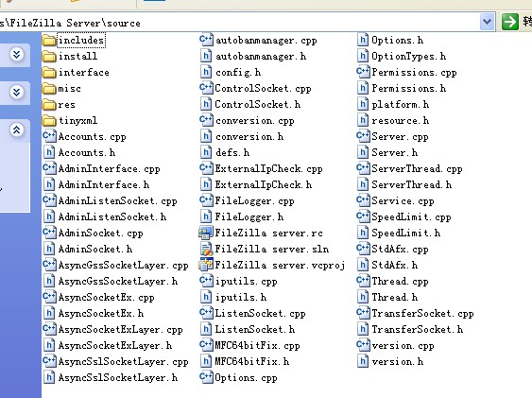The height and width of the screenshot is (398, 532).
Task: Expand the first collapsed sidebar panel
Action: (16, 54)
